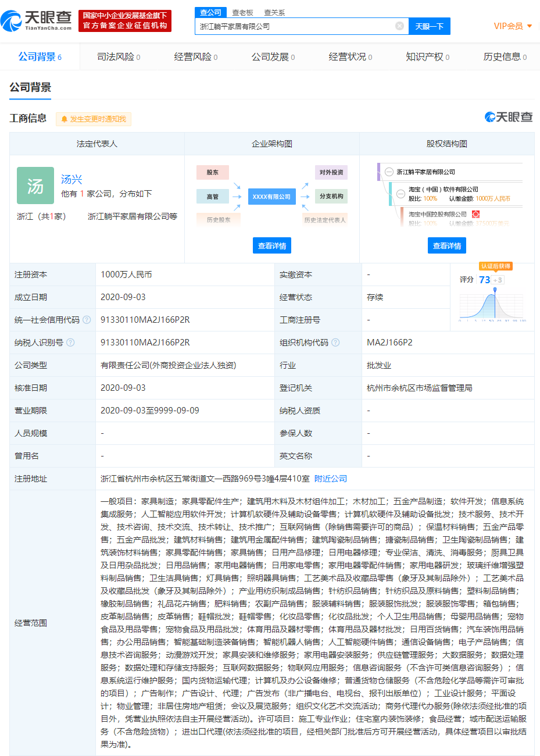Click 查看详情 under the 股权结构图

[x=447, y=245]
